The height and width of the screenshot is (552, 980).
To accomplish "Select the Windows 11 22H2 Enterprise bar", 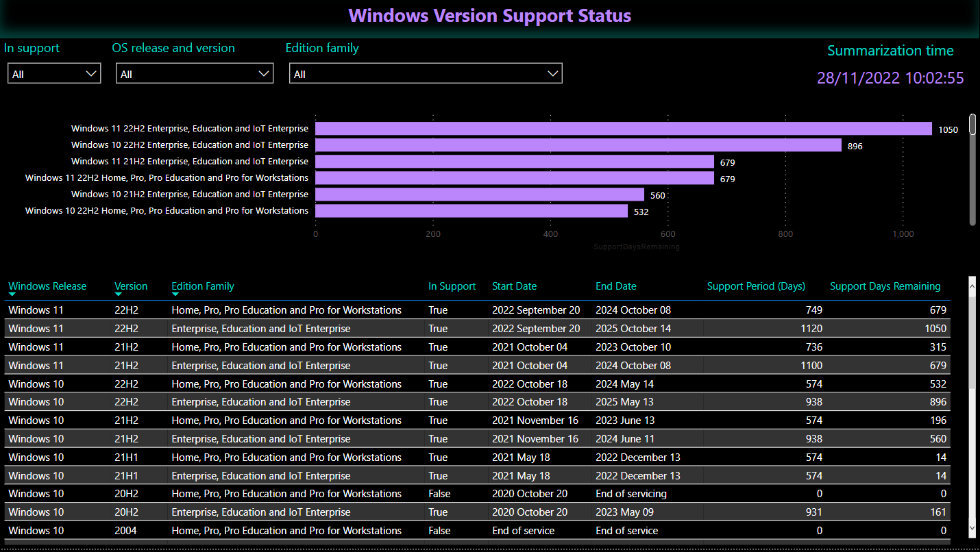I will (x=623, y=129).
